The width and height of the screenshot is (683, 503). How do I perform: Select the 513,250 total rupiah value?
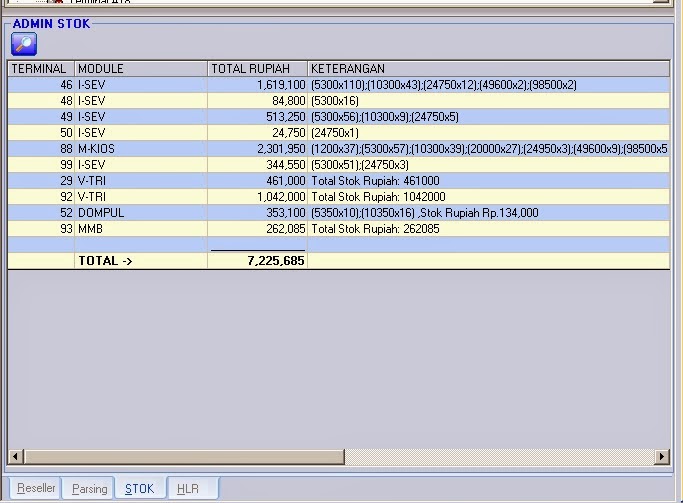(x=258, y=117)
